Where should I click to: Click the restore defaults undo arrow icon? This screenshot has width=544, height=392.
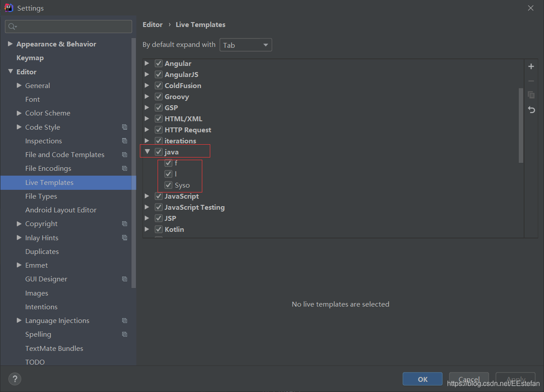tap(531, 110)
